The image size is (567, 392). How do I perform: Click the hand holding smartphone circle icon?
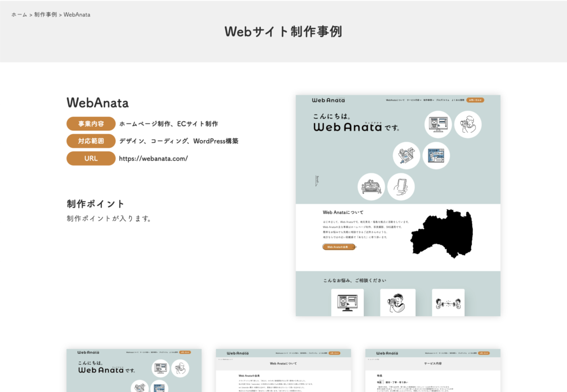click(x=401, y=187)
